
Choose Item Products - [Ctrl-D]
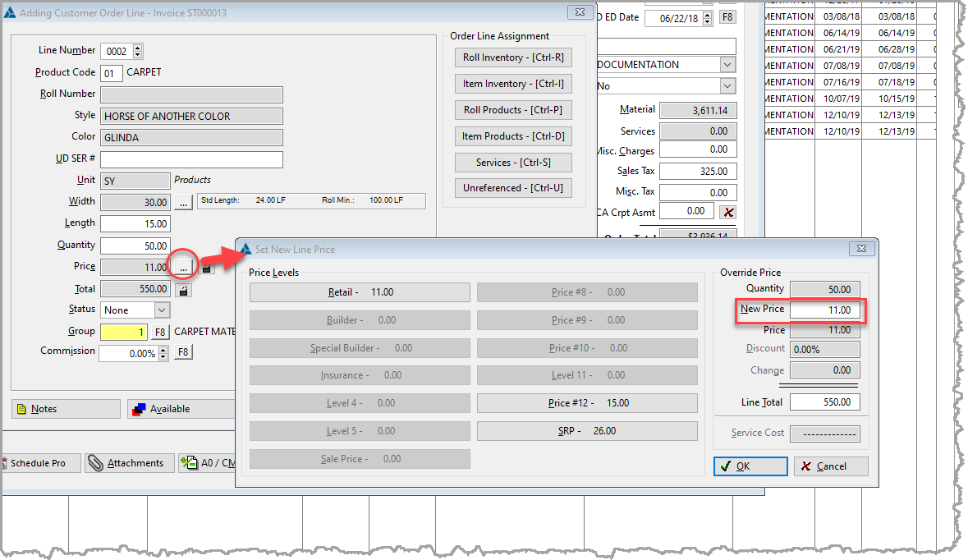pyautogui.click(x=514, y=136)
